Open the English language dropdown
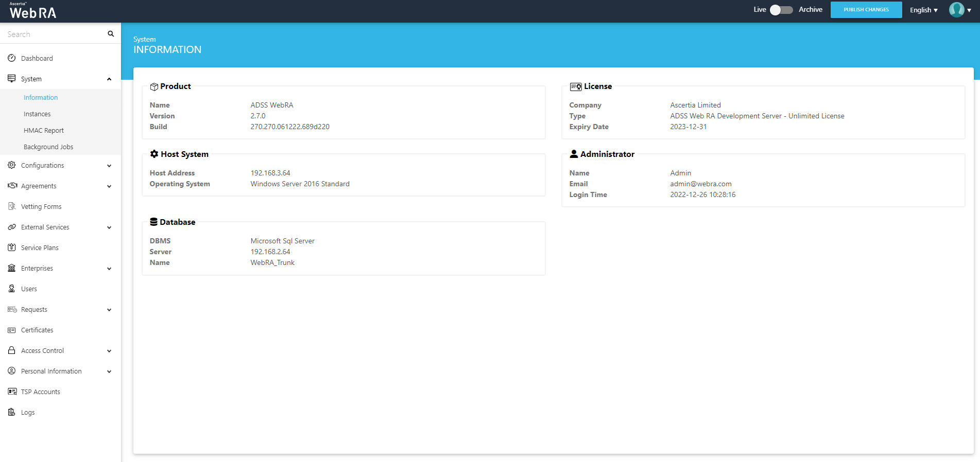 (x=923, y=10)
